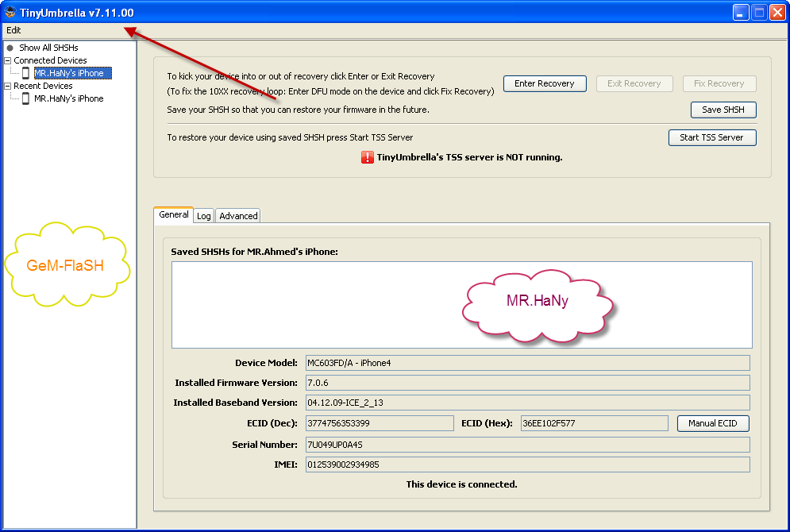Click the ECID (Hex) text field
This screenshot has width=790, height=532.
[x=594, y=423]
